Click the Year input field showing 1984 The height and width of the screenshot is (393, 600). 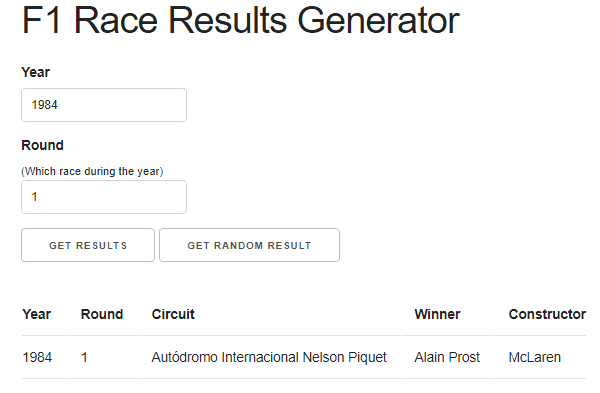click(x=104, y=105)
